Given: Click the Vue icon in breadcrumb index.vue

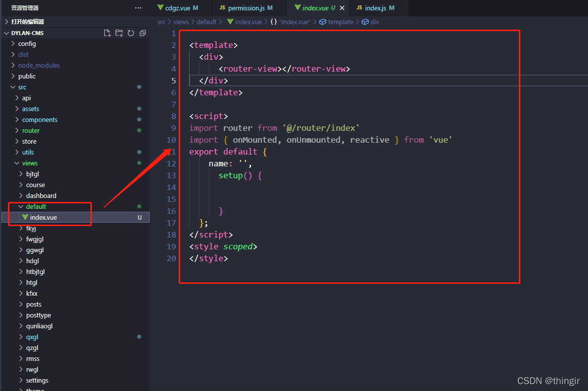Looking at the screenshot, I should (230, 22).
